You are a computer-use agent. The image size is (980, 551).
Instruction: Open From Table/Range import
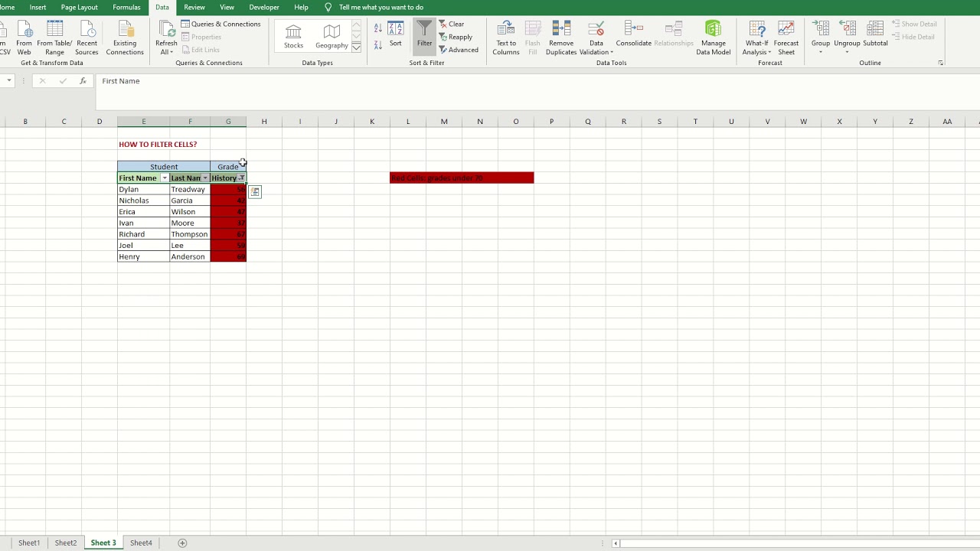54,38
